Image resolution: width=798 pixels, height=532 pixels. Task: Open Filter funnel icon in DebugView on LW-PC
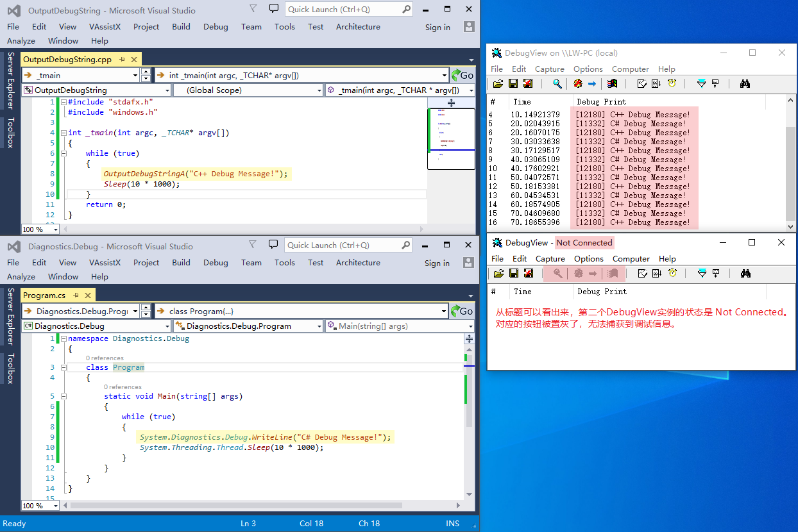point(701,84)
